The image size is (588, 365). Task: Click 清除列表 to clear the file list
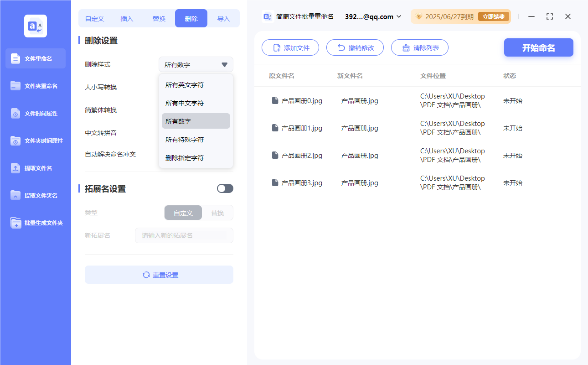[419, 47]
